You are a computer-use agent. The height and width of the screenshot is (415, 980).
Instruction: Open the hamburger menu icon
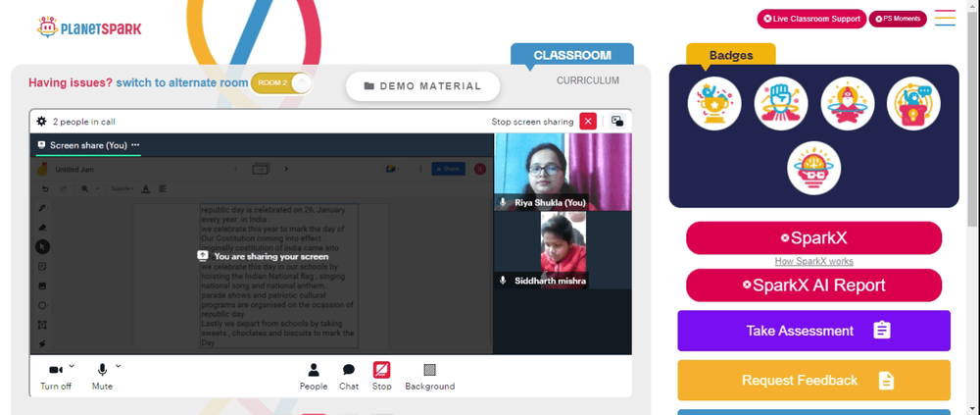[945, 19]
